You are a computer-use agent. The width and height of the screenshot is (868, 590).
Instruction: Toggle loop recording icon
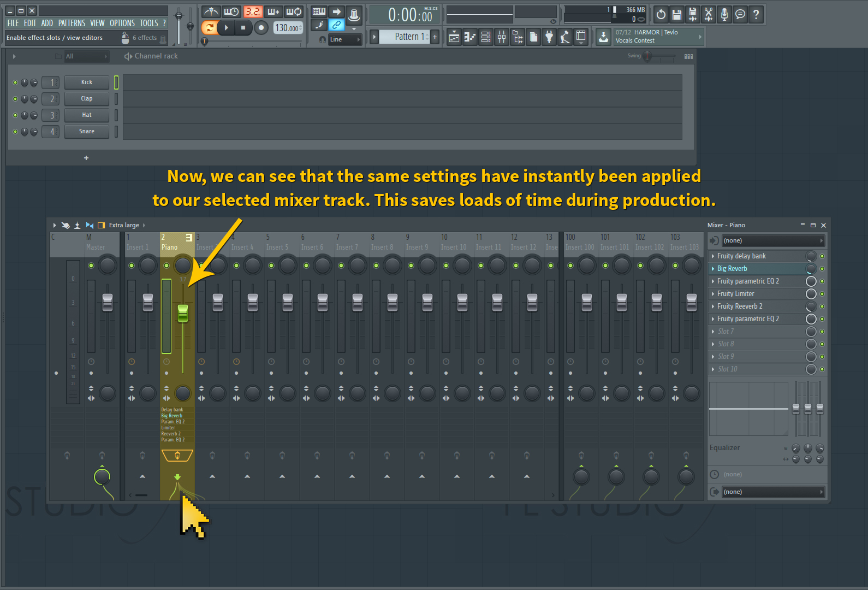pos(294,11)
